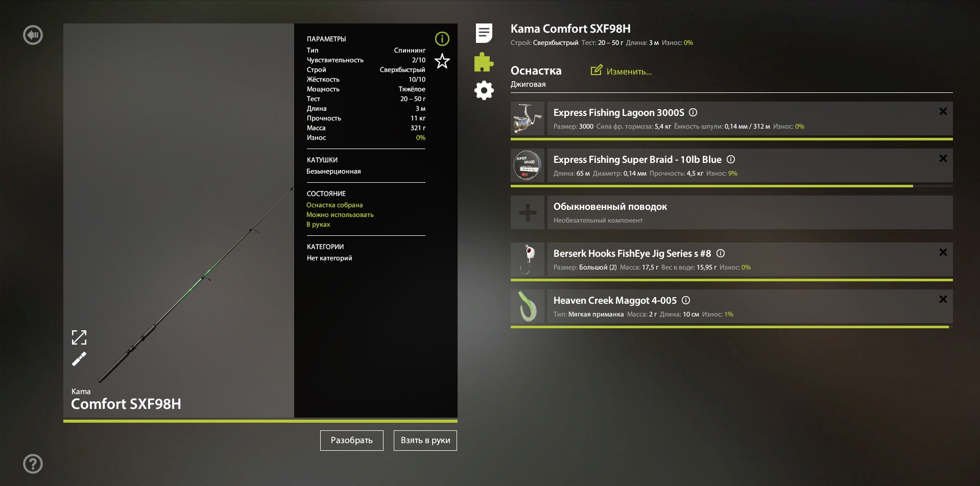Select the Обыкновенный поводок slot

point(750,212)
